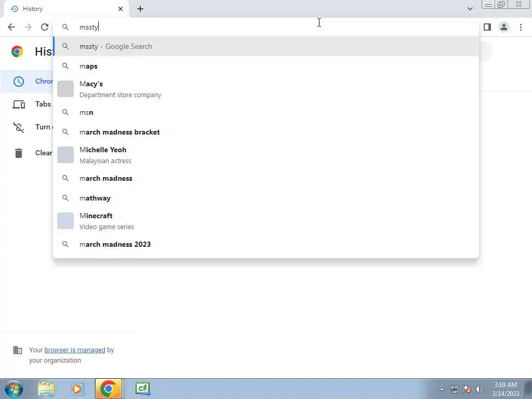The image size is (532, 399).
Task: Open the Windows Start button
Action: (x=14, y=389)
